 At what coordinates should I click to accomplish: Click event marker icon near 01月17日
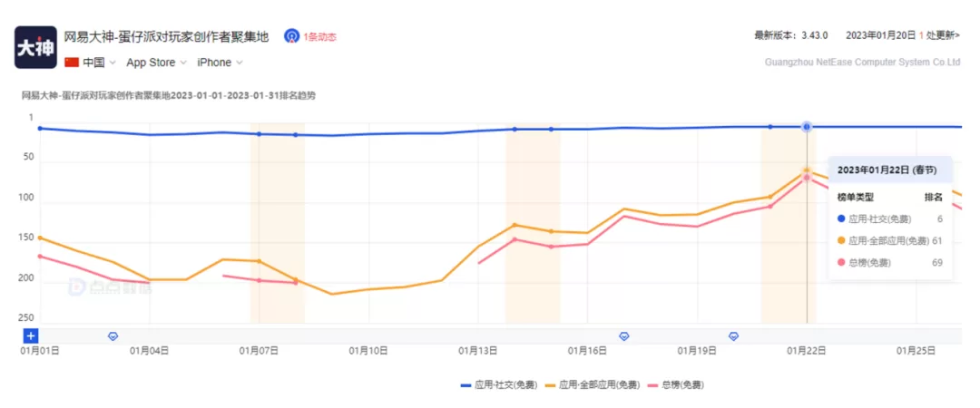click(623, 336)
